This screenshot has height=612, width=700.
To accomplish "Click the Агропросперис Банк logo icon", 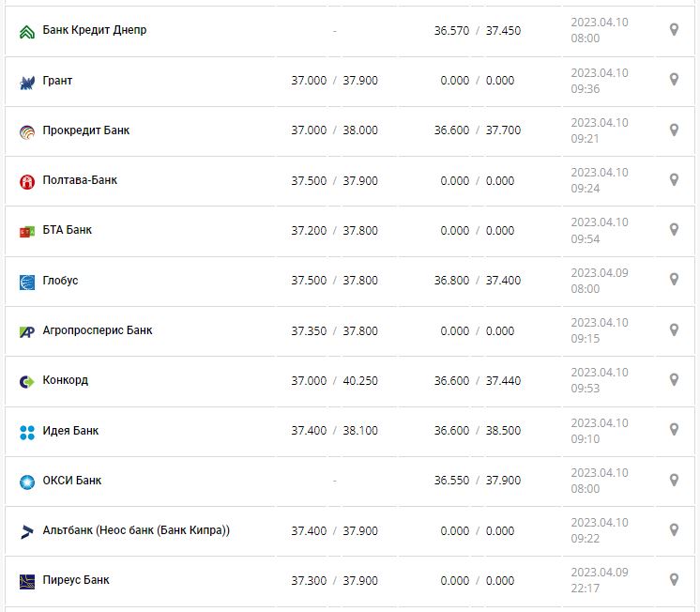I will click(27, 331).
